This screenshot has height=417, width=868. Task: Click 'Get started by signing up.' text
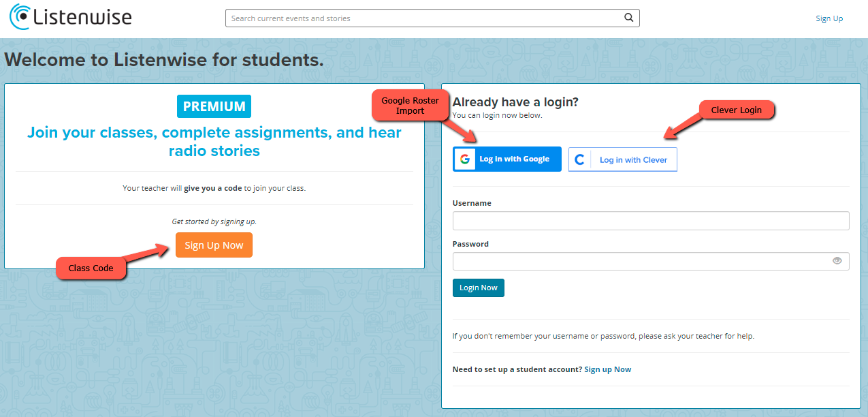214,221
